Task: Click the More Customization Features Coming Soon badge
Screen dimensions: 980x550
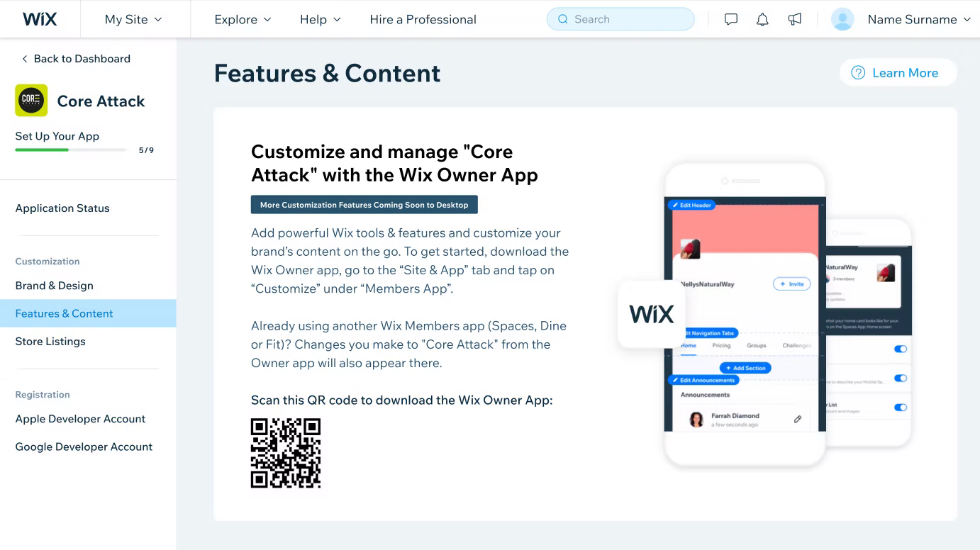Action: pyautogui.click(x=364, y=205)
